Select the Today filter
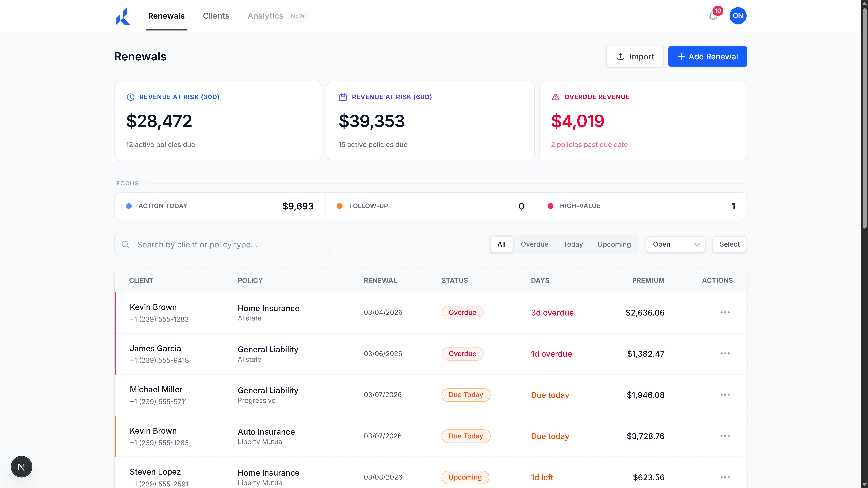The height and width of the screenshot is (488, 868). click(573, 244)
